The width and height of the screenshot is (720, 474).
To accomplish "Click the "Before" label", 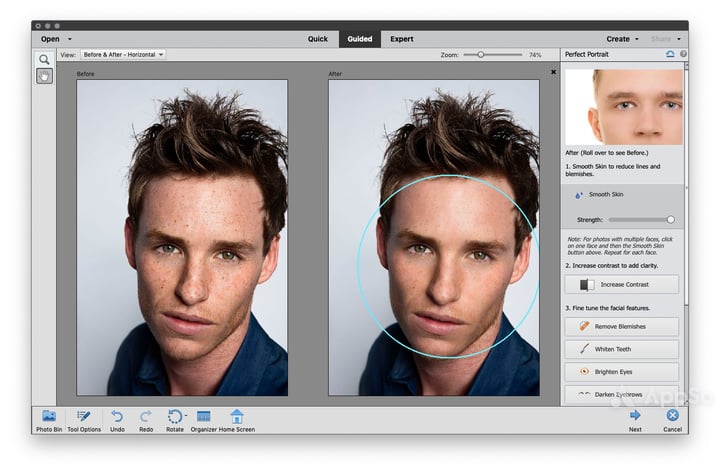I will [85, 74].
